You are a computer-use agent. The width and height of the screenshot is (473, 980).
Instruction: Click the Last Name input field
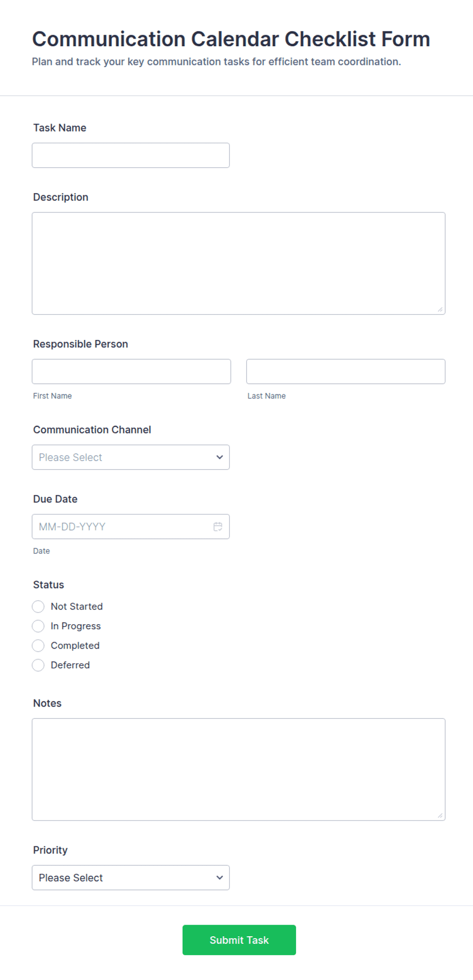346,372
